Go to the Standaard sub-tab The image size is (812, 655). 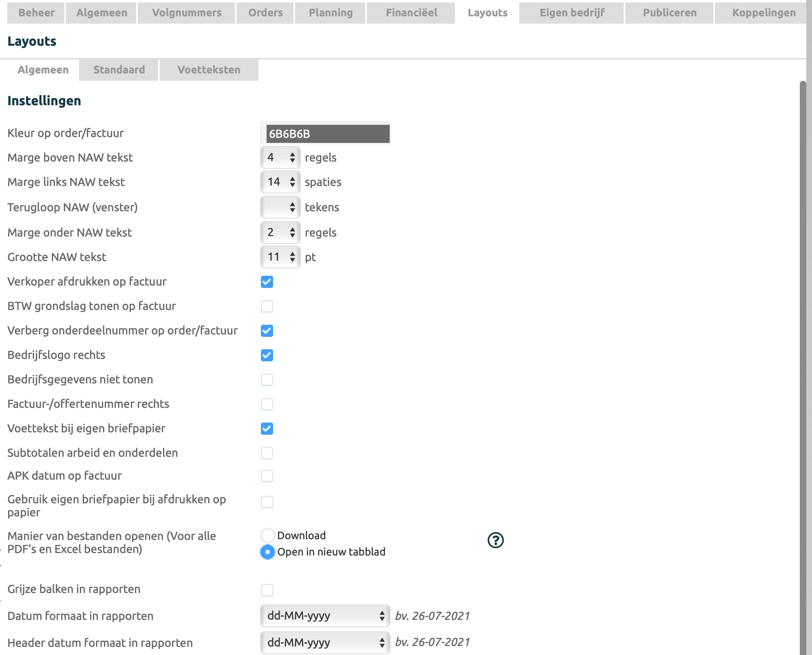[x=119, y=70]
